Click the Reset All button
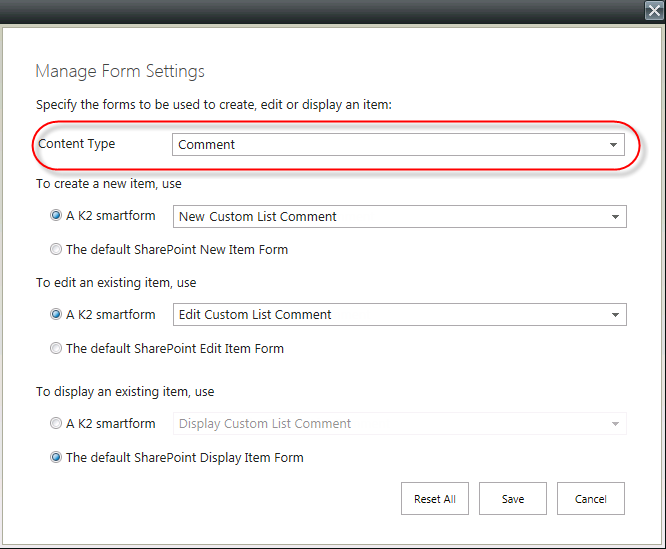 click(435, 498)
